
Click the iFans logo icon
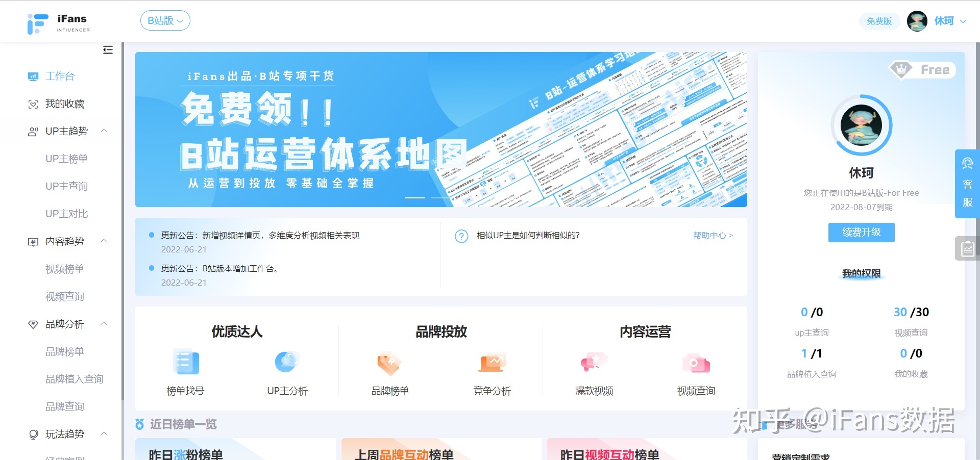38,23
